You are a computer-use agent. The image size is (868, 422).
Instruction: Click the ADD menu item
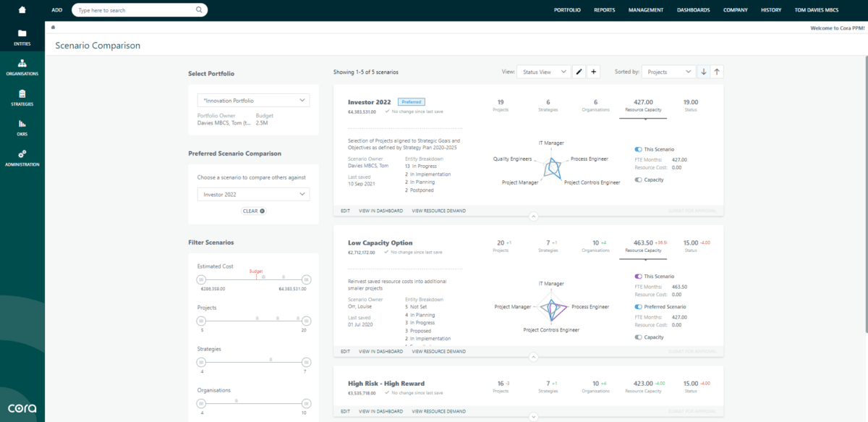click(x=57, y=10)
